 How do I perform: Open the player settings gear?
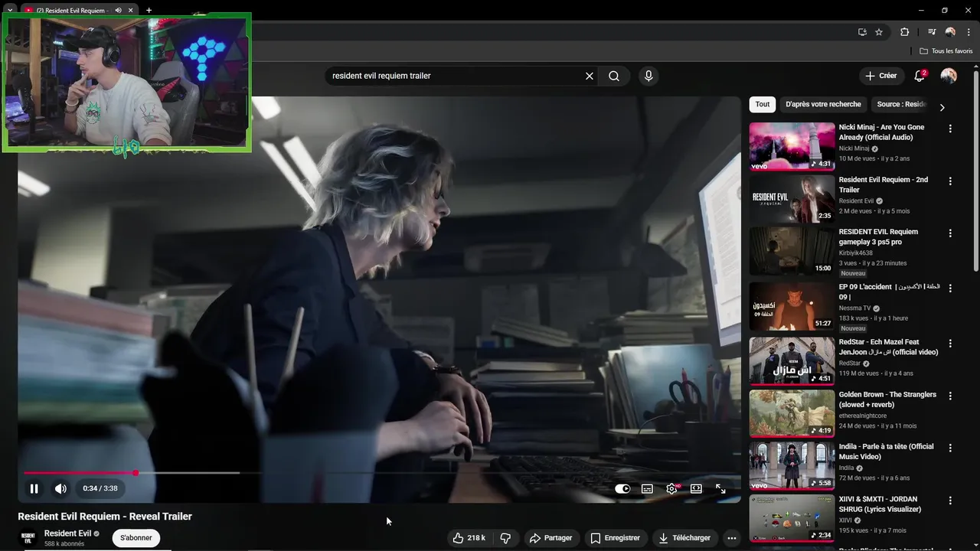(x=671, y=488)
